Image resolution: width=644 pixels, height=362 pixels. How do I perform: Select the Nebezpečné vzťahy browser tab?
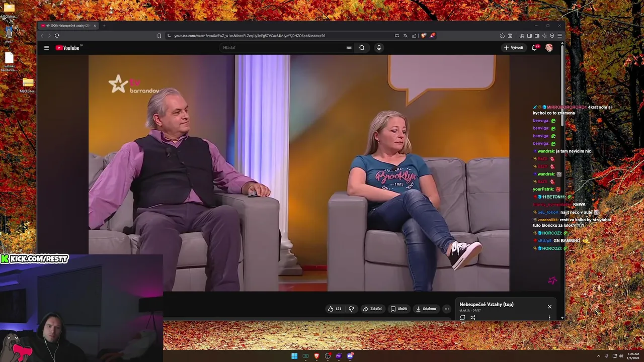[x=68, y=26]
